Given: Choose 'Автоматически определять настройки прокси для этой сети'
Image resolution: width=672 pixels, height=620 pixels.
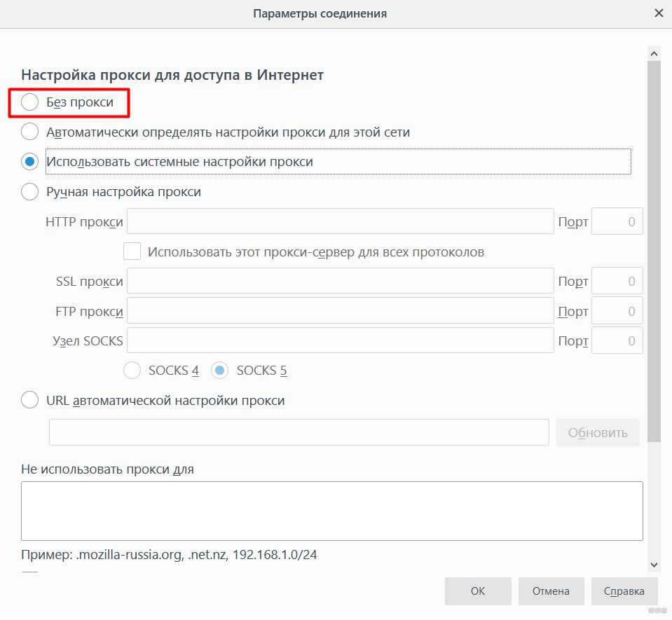Looking at the screenshot, I should point(29,132).
